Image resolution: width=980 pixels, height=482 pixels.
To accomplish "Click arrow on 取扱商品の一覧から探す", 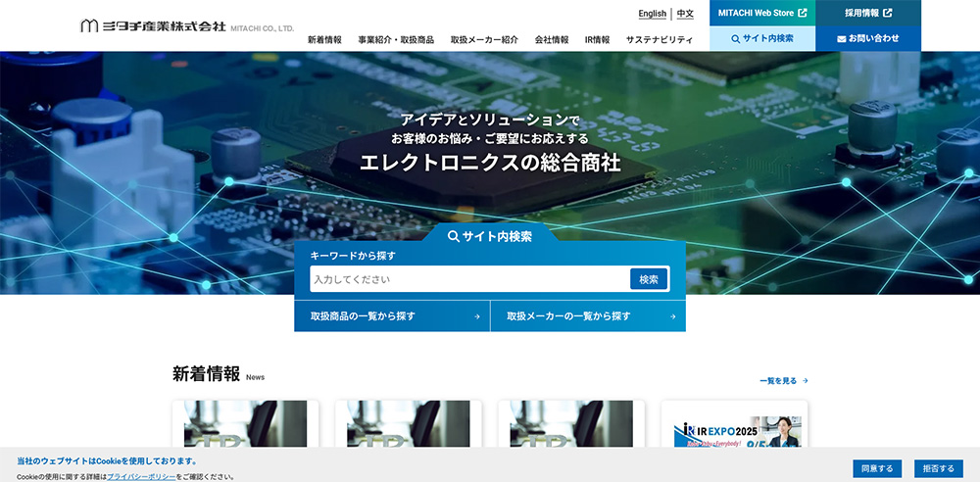I will [x=476, y=316].
